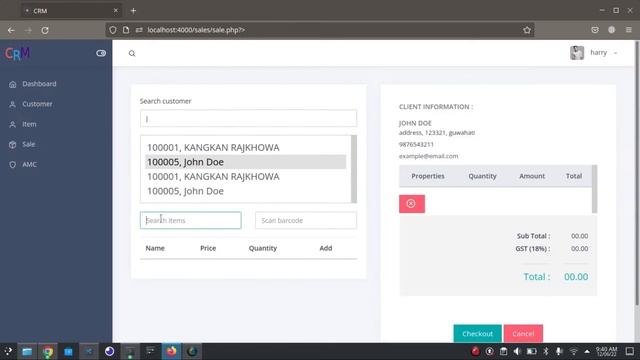Open the Firefox hamburger menu
This screenshot has height=360, width=640.
click(629, 30)
